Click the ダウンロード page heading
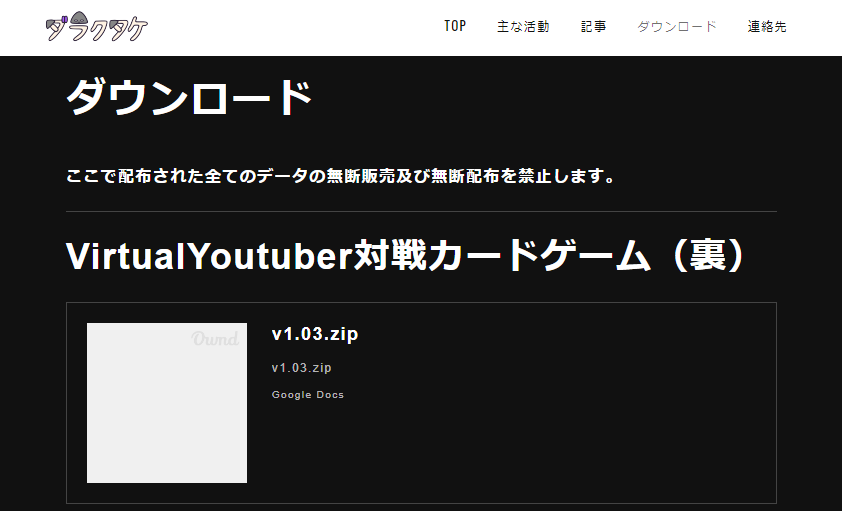This screenshot has width=842, height=511. (189, 98)
